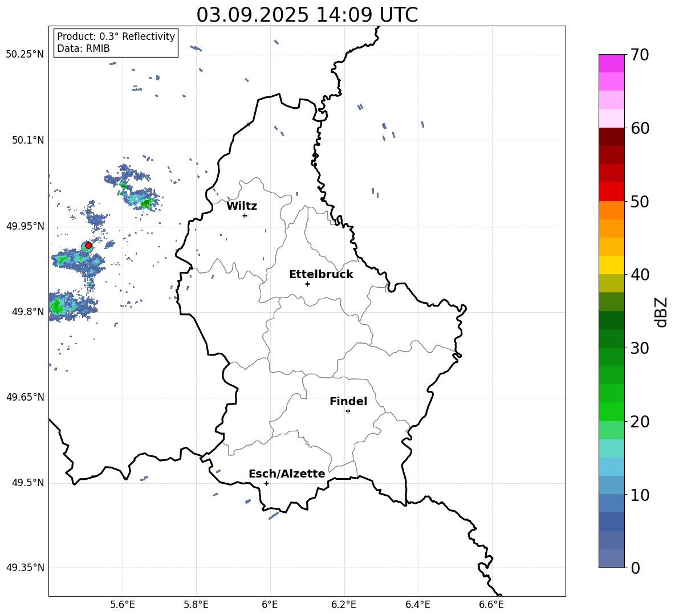Screen dimensions: 675x616
Task: Click the 50.25°N latitude label
Action: point(25,55)
